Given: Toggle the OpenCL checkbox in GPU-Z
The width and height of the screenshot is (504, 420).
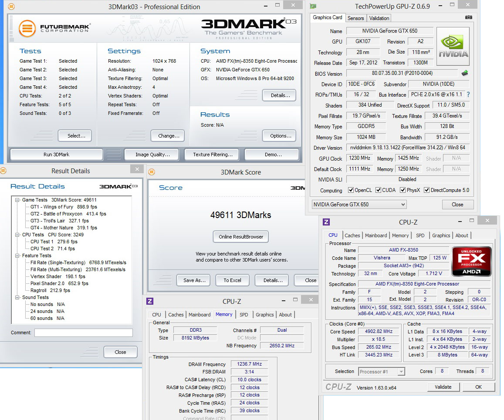Looking at the screenshot, I should pyautogui.click(x=351, y=190).
